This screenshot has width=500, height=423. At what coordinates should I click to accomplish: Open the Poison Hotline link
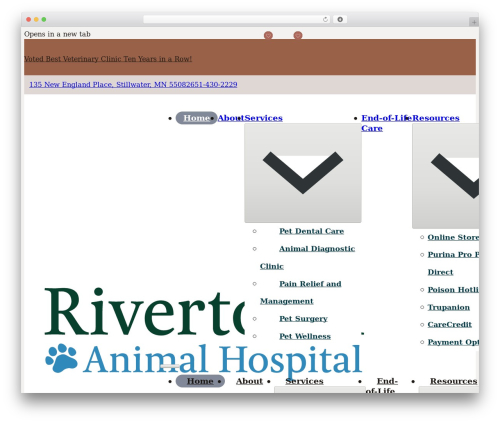click(x=453, y=290)
